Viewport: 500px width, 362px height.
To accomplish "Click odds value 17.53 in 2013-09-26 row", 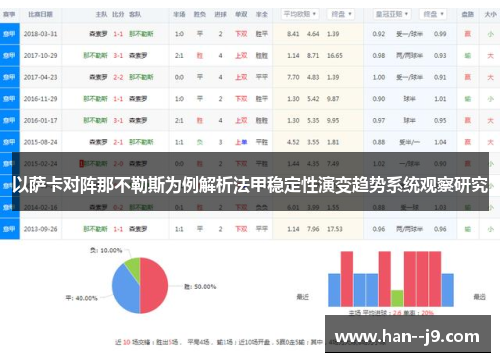I will [335, 229].
